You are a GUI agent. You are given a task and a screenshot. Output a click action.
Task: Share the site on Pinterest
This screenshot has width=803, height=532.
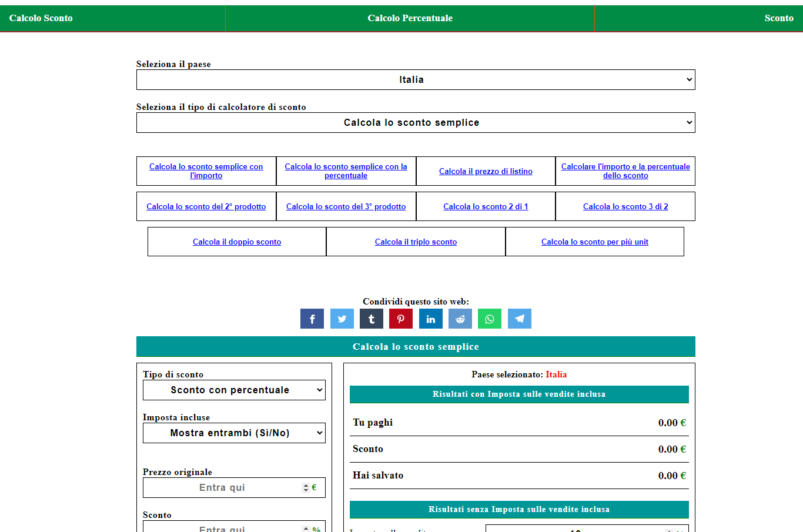[401, 319]
